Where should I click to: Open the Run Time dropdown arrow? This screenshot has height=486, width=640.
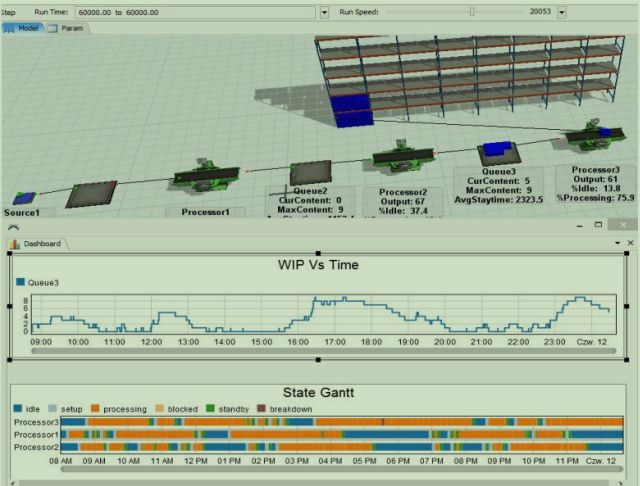point(324,12)
